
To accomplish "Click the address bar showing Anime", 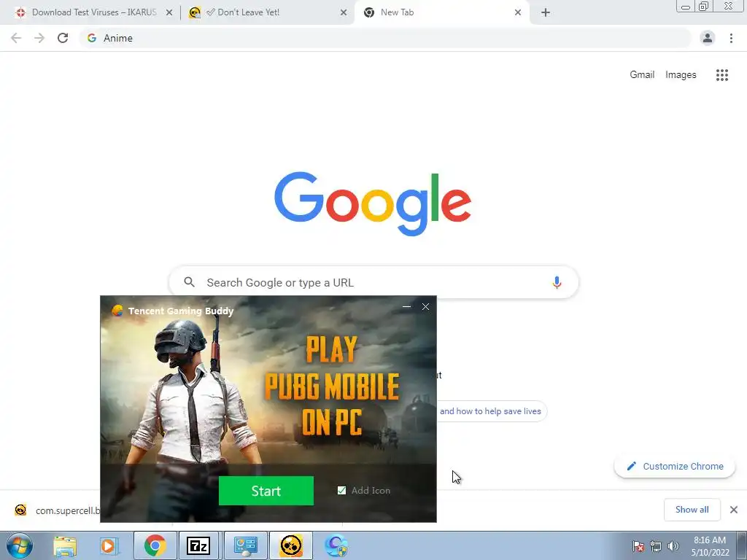I will point(385,38).
